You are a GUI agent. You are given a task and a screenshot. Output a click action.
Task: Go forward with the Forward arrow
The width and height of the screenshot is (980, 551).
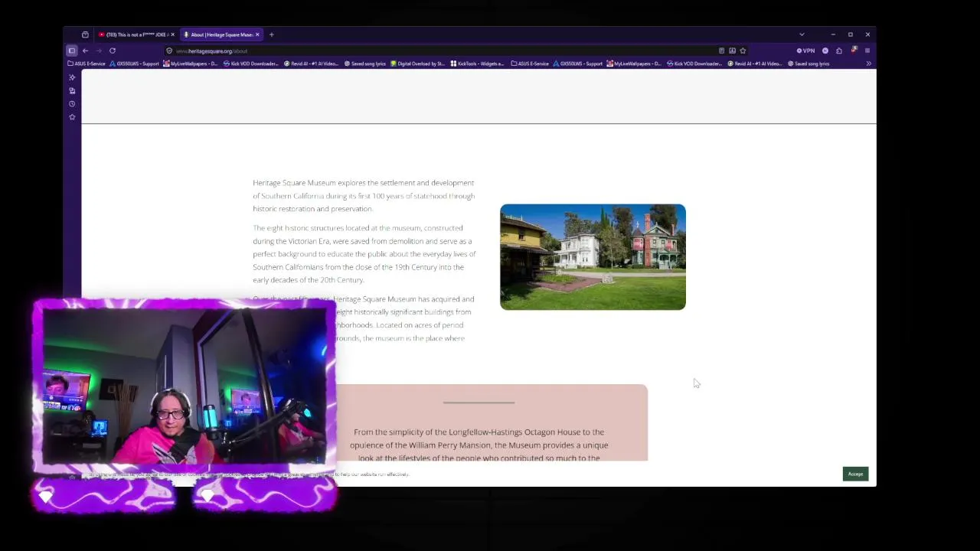(99, 51)
